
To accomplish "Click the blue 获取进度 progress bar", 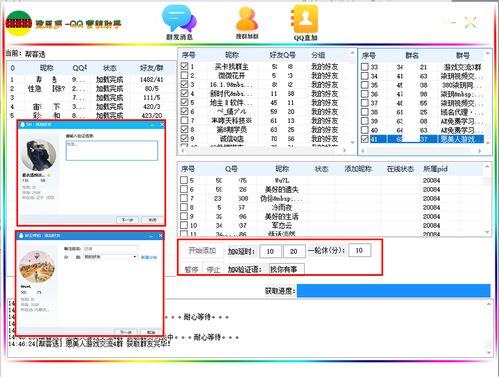I will (x=394, y=290).
